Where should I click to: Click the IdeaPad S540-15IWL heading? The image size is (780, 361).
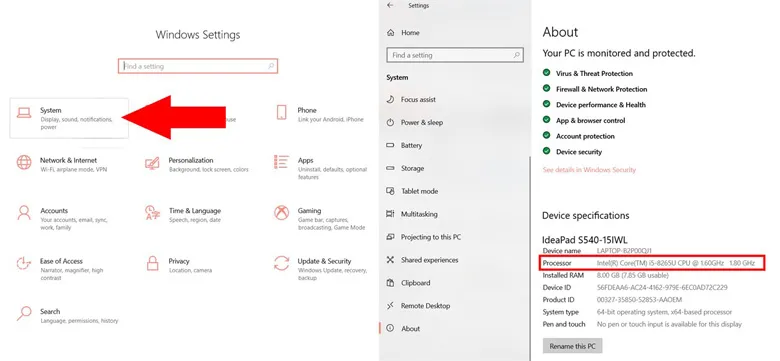point(585,240)
